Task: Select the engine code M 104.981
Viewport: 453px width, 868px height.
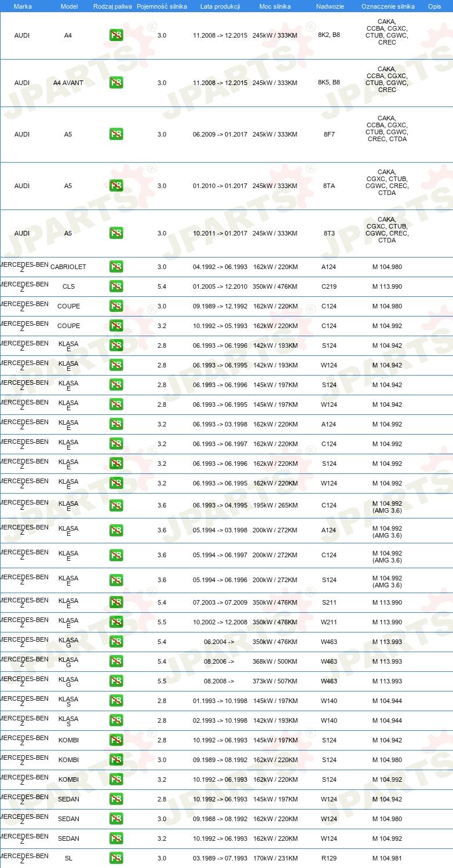Action: click(x=387, y=858)
